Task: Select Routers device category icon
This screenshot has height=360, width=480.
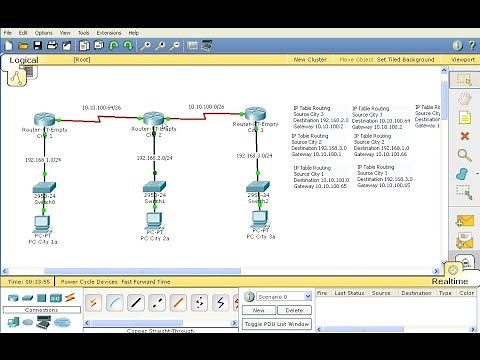Action: coord(13,298)
